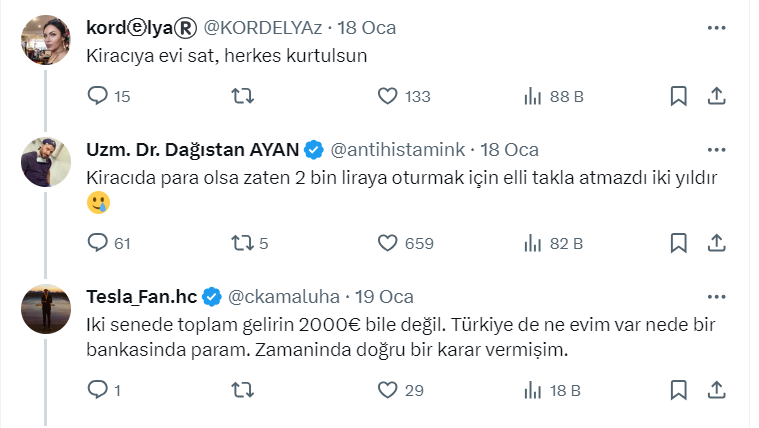The image size is (759, 428).
Task: Click Dağıstan AYAN's profile picture
Action: [x=44, y=162]
